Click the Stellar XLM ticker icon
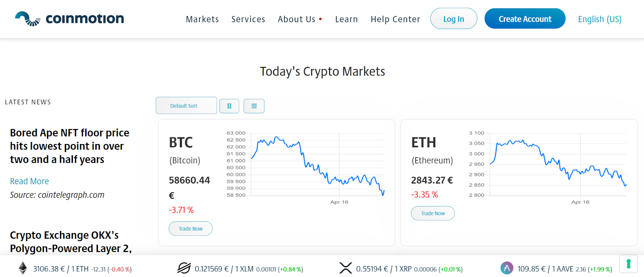Screen dimensions: 644x277 [184, 268]
